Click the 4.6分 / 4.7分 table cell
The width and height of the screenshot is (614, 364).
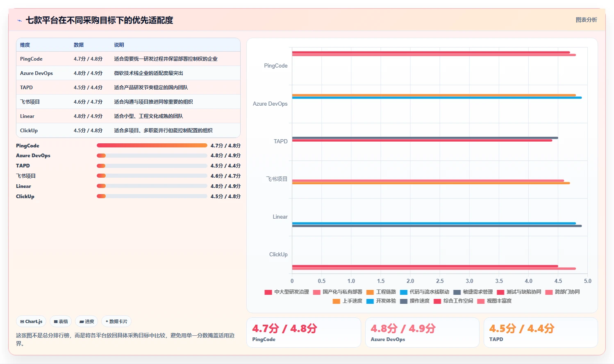click(88, 102)
